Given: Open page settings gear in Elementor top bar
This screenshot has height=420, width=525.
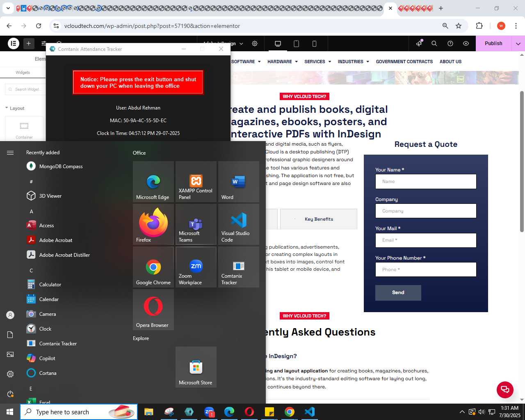Looking at the screenshot, I should (x=255, y=43).
